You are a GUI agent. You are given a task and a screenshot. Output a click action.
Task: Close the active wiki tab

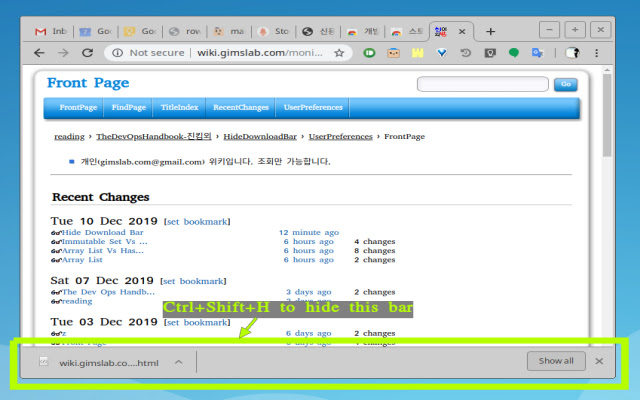coord(462,31)
